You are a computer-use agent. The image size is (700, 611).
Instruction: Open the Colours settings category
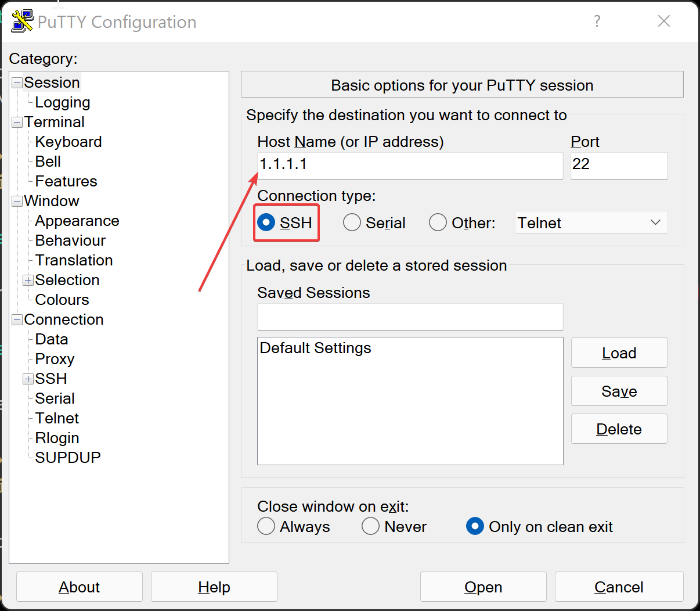coord(62,300)
